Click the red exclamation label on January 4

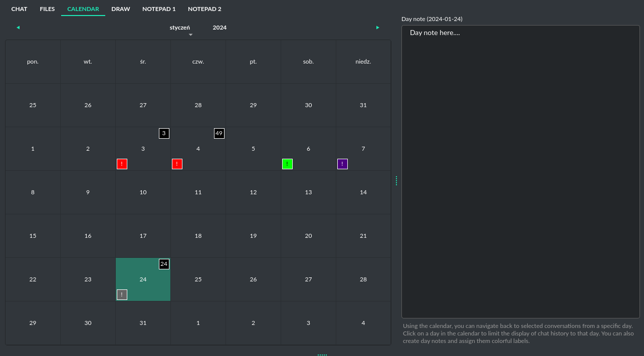[177, 164]
